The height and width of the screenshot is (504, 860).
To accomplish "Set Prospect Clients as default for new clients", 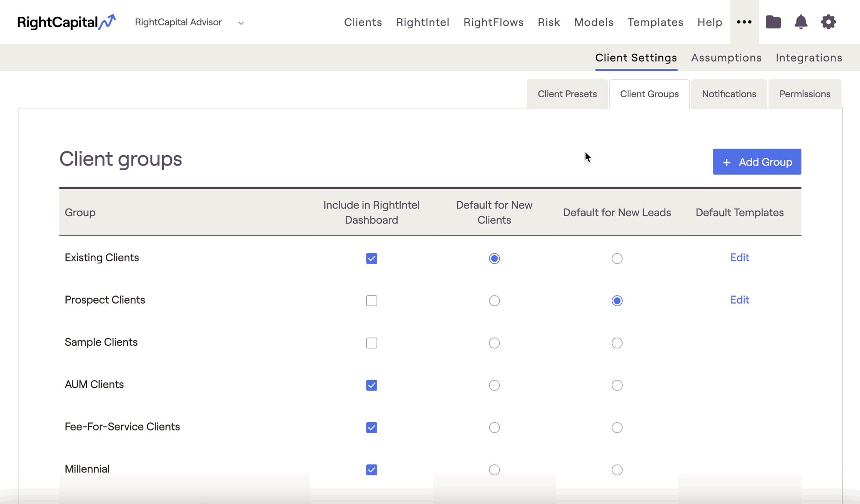I will [x=494, y=301].
